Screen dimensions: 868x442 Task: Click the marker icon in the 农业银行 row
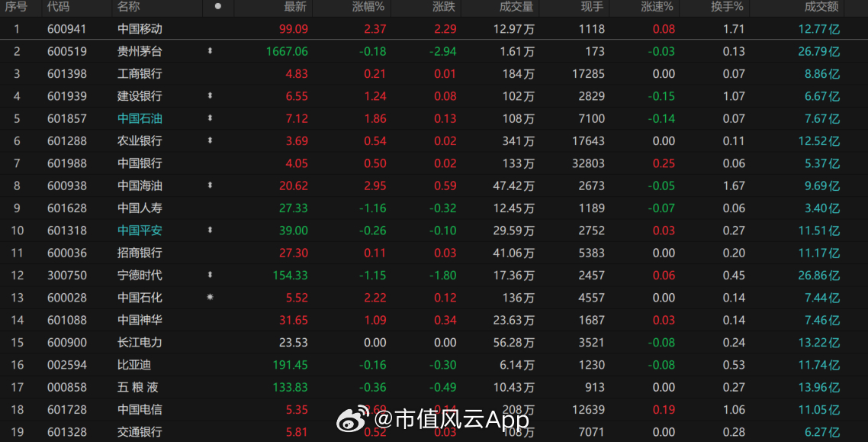[x=210, y=140]
